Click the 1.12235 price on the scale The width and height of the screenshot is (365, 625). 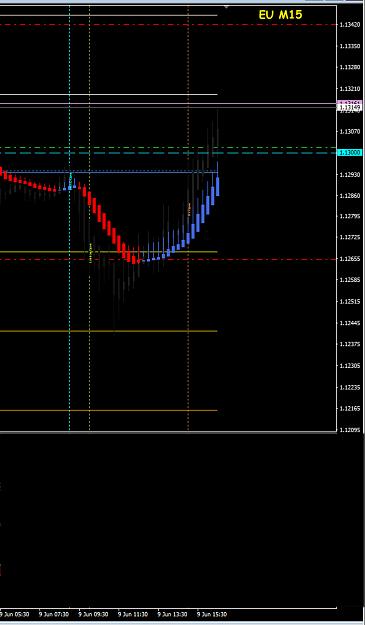point(349,387)
